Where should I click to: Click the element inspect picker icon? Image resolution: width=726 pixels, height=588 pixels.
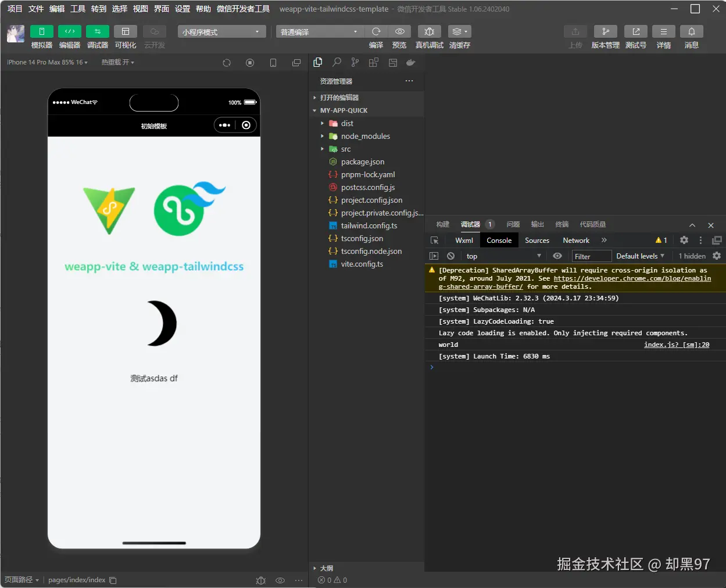[x=434, y=240]
